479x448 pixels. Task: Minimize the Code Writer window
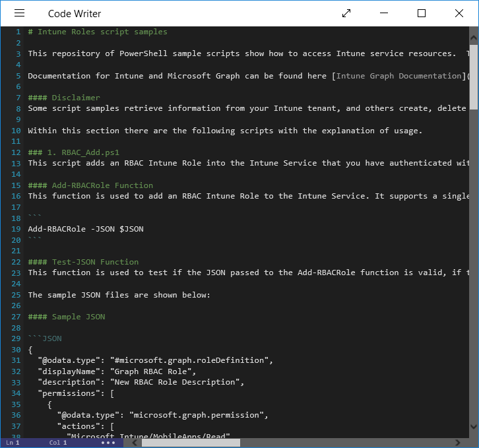point(384,13)
